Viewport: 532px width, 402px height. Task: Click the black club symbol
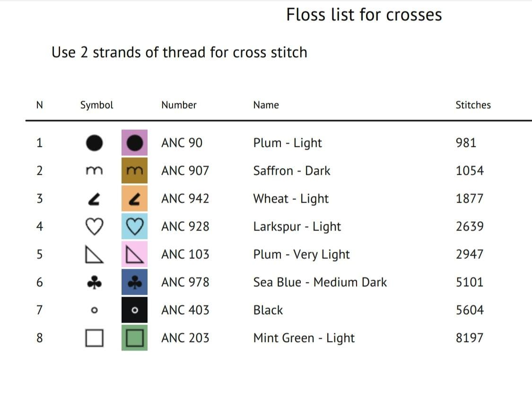(94, 282)
